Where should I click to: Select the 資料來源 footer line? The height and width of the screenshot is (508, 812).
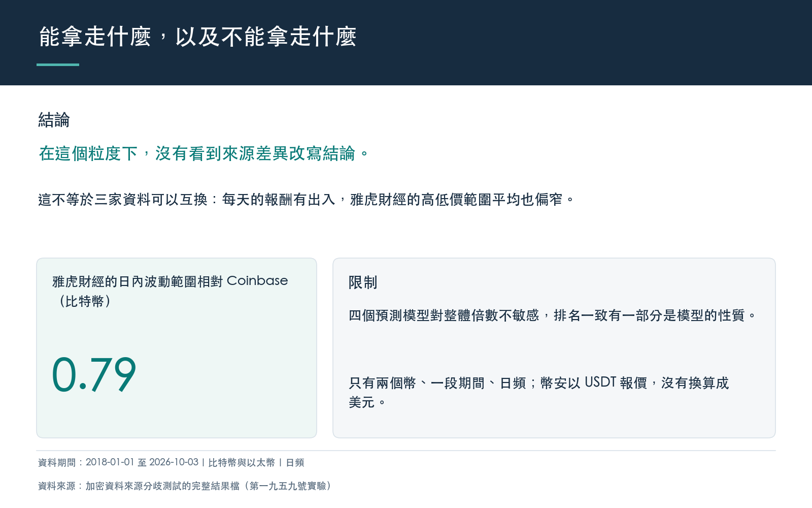coord(185,486)
